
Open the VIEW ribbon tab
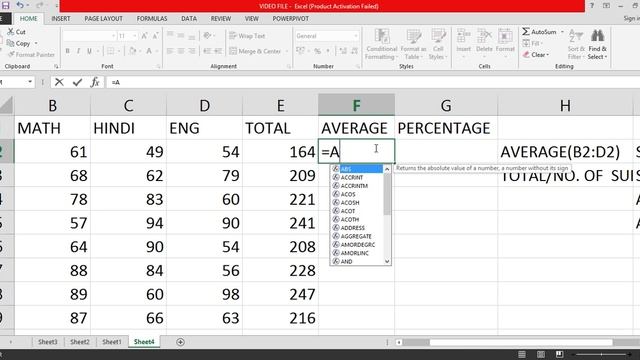click(x=251, y=18)
